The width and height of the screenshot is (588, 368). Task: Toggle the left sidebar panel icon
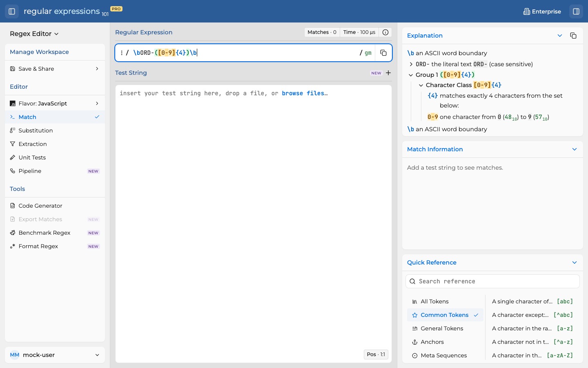12,11
